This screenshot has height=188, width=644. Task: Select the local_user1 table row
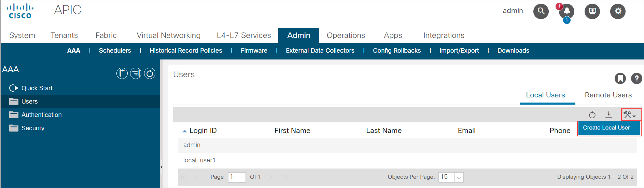[x=199, y=160]
